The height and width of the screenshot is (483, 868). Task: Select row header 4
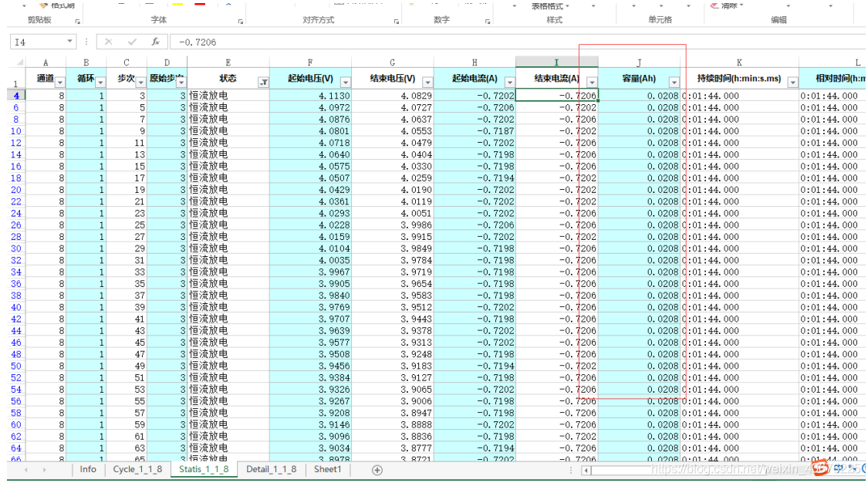16,96
